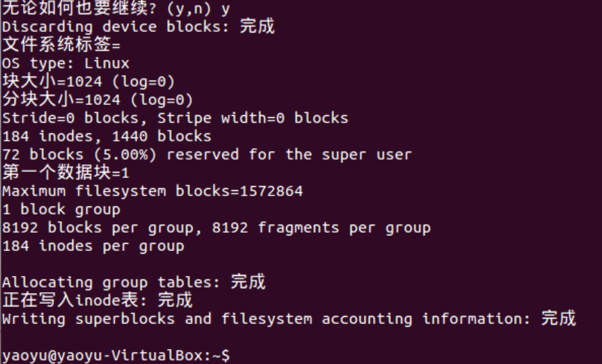602x364 pixels.
Task: Click the "184 inodes, 1440 blocks" line
Action: tap(106, 137)
